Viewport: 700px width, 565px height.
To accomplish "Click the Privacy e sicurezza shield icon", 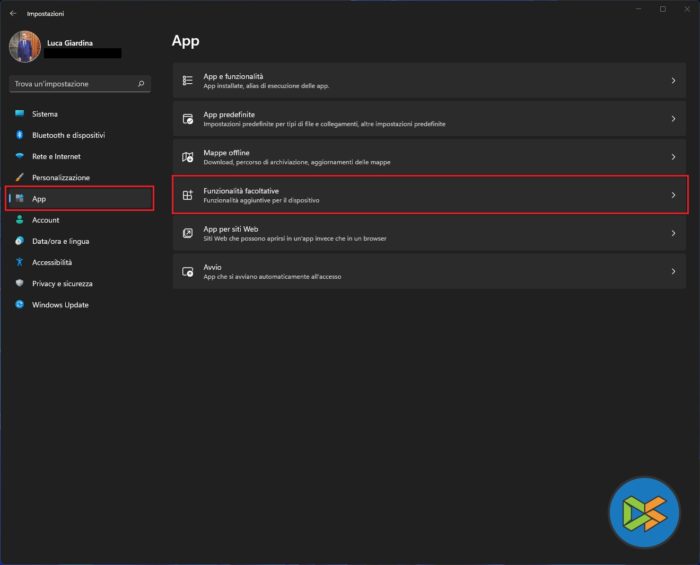I will 19,283.
